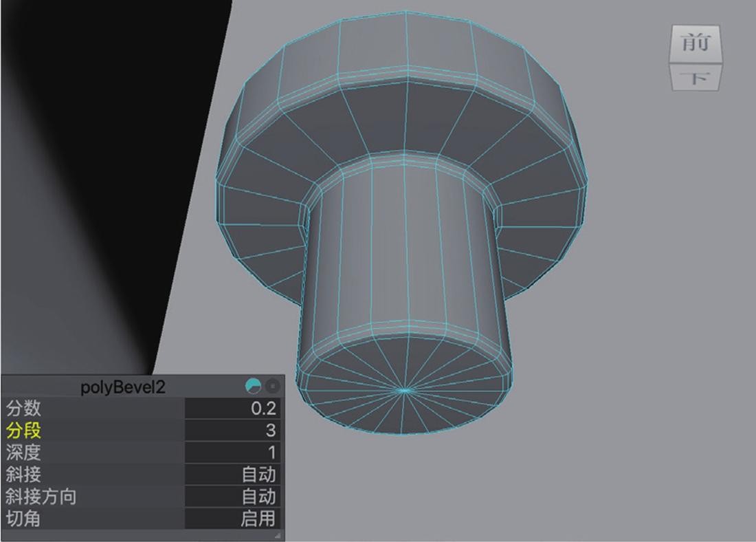Click the 分数 attribute label
The image size is (756, 542).
pyautogui.click(x=24, y=409)
